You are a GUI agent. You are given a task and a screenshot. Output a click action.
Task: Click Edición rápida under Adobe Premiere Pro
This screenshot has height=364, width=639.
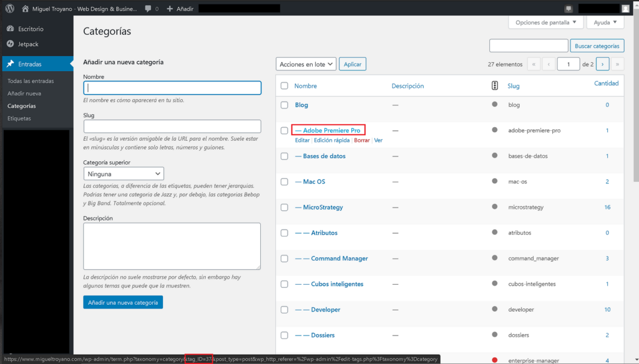click(x=331, y=140)
